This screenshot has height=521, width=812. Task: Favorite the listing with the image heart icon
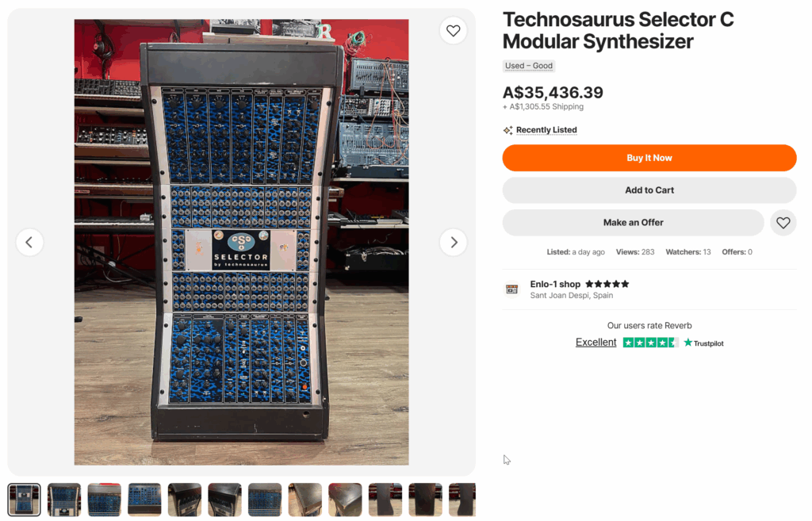pyautogui.click(x=453, y=31)
